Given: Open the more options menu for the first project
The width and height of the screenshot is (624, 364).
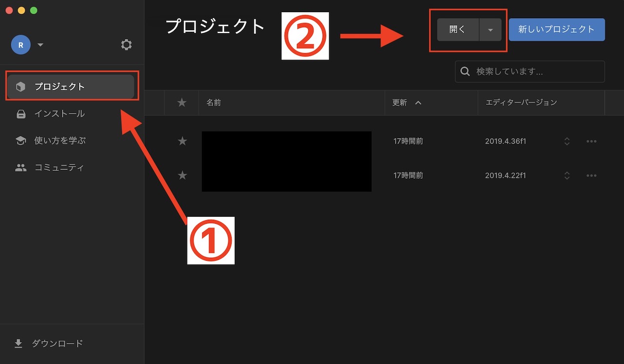Looking at the screenshot, I should click(591, 141).
